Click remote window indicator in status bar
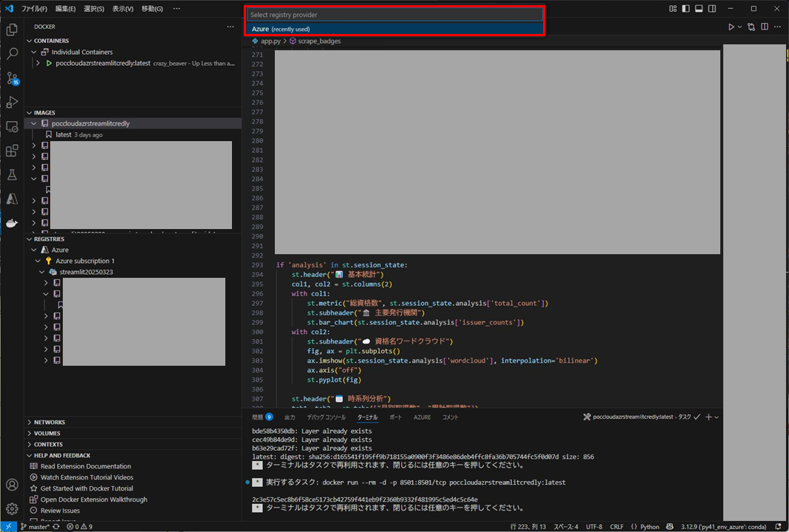Viewport: 789px width, 532px height. coord(9,527)
